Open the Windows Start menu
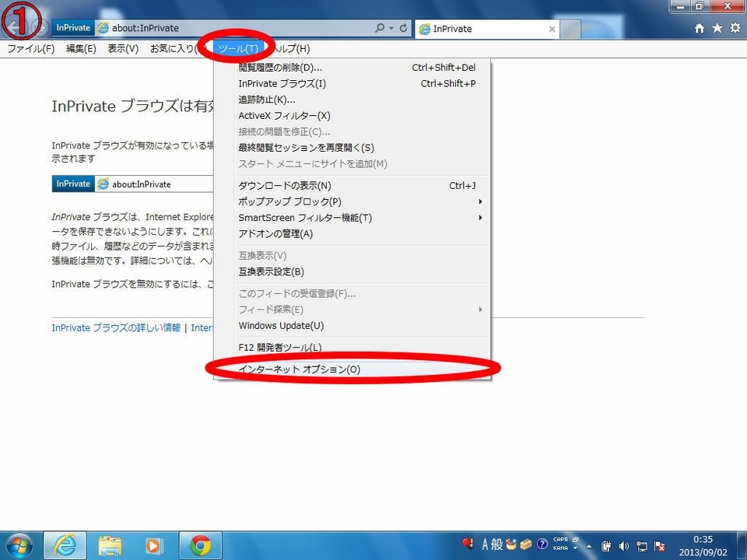The image size is (747, 560). 19,546
